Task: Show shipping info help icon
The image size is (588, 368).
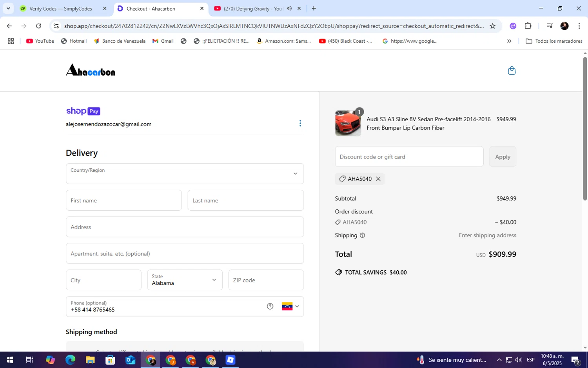Action: coord(362,235)
